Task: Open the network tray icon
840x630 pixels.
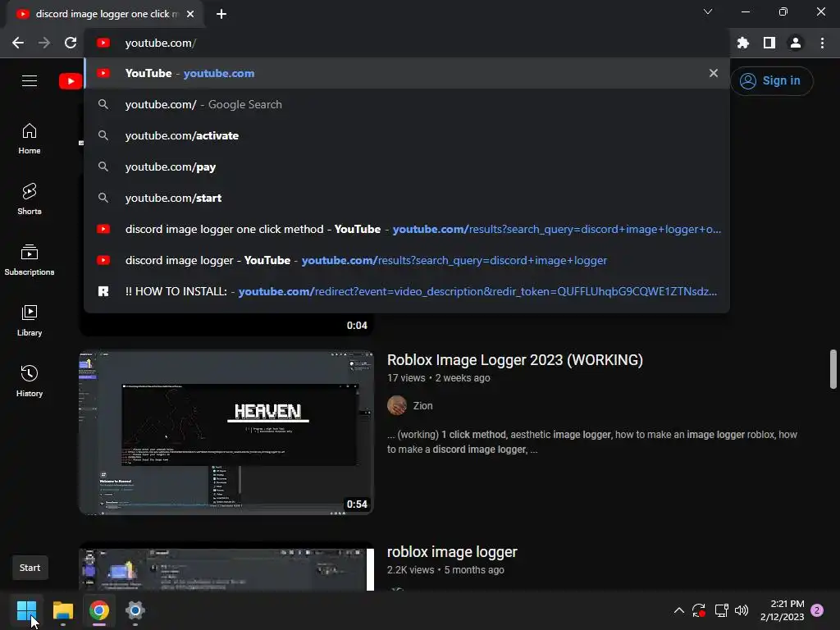Action: (x=721, y=610)
